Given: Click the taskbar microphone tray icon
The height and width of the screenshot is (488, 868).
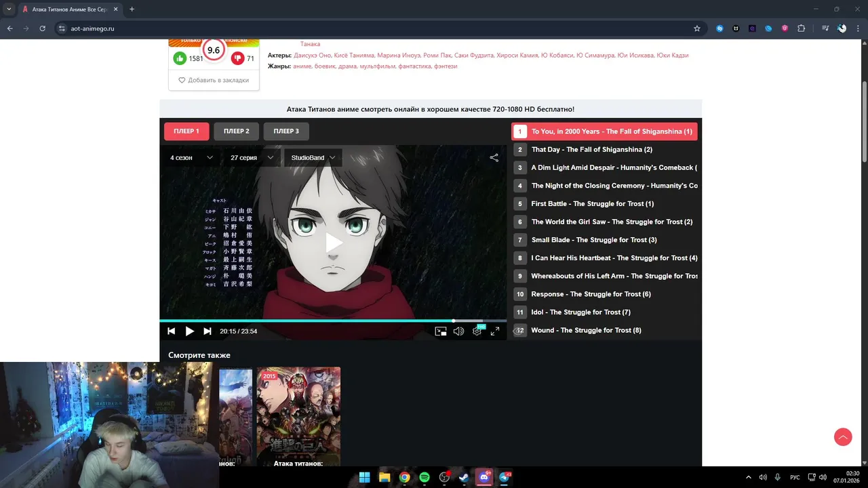Looking at the screenshot, I should click(x=778, y=477).
